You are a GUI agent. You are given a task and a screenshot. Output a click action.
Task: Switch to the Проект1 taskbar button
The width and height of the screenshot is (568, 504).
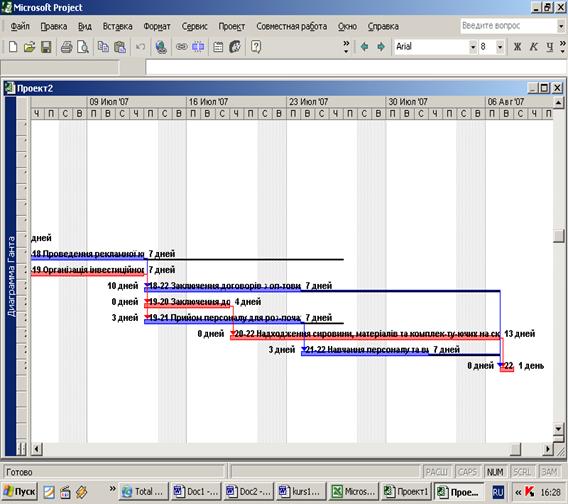tap(407, 492)
